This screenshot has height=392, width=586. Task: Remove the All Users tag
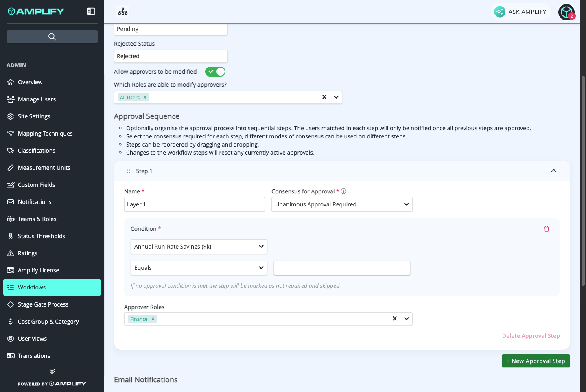tap(145, 97)
